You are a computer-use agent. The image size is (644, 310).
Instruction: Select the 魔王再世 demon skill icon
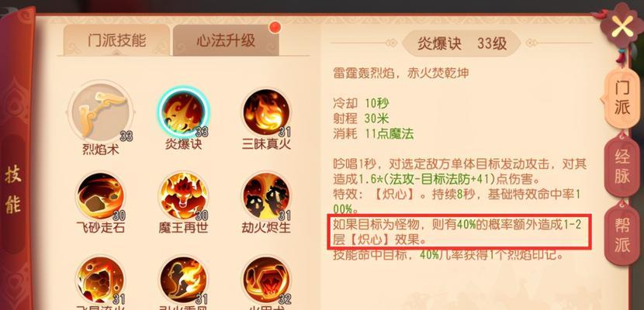click(x=183, y=196)
